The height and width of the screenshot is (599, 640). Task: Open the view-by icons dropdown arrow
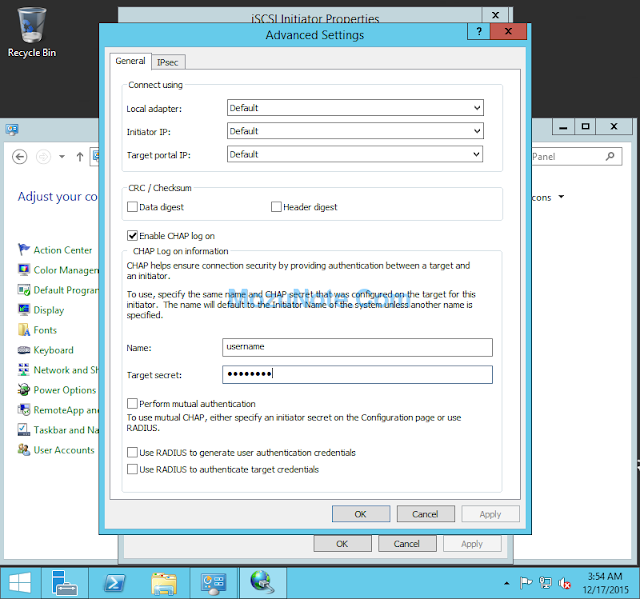click(561, 197)
